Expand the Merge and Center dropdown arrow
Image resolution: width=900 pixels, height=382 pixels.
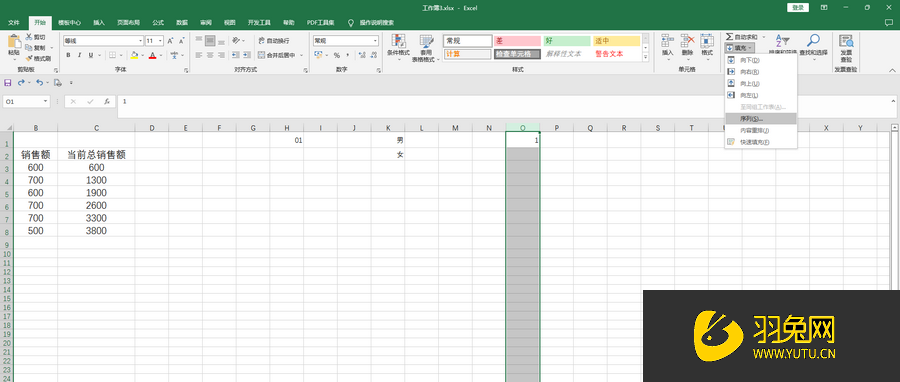point(301,56)
